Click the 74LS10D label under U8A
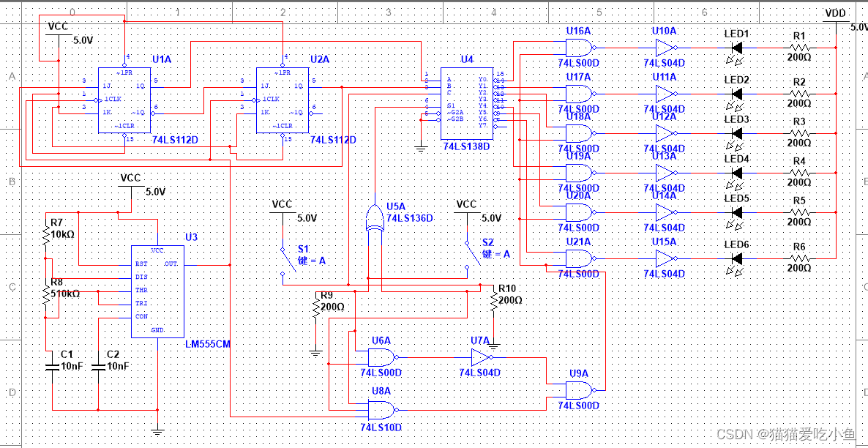The image size is (868, 448). click(381, 428)
